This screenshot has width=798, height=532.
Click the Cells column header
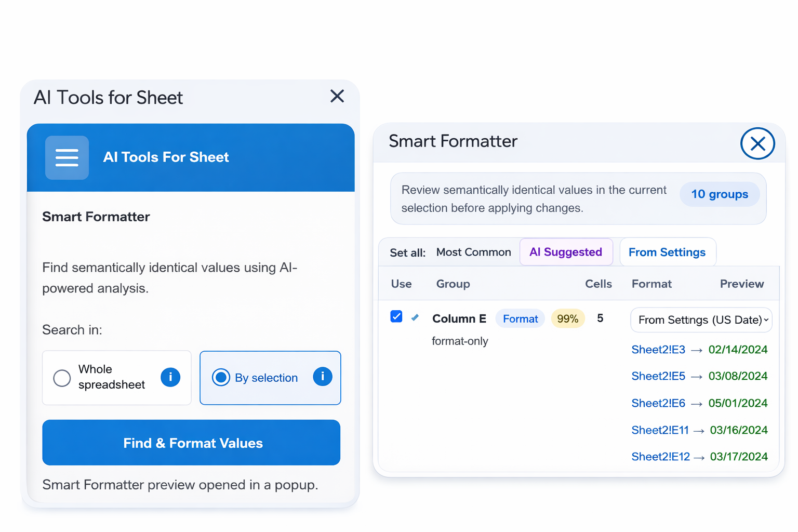[x=598, y=284]
